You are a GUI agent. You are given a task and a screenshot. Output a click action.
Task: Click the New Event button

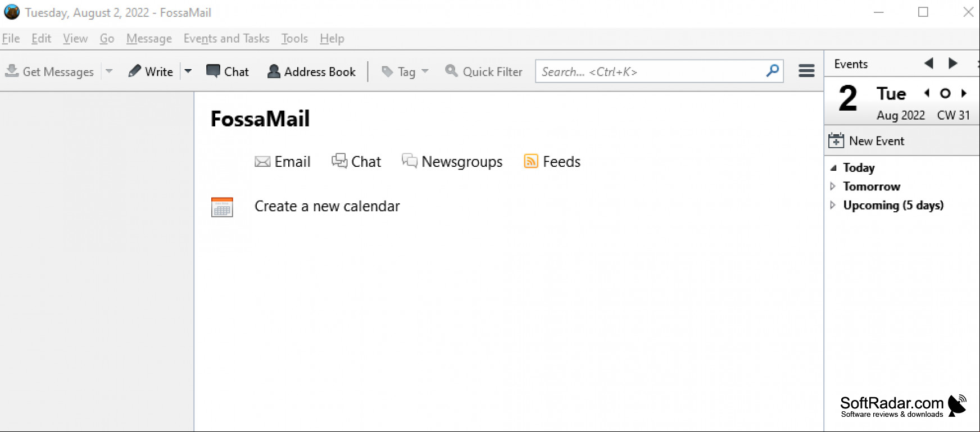pyautogui.click(x=866, y=140)
